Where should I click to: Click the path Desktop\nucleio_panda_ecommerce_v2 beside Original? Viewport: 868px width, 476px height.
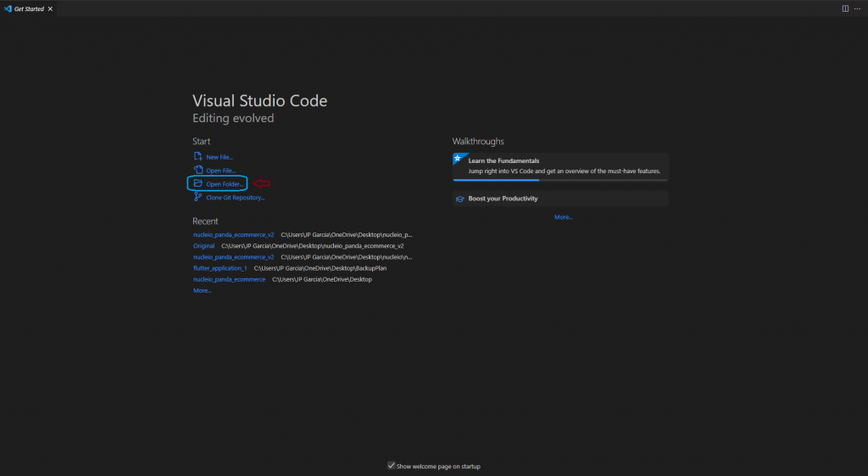[313, 245]
